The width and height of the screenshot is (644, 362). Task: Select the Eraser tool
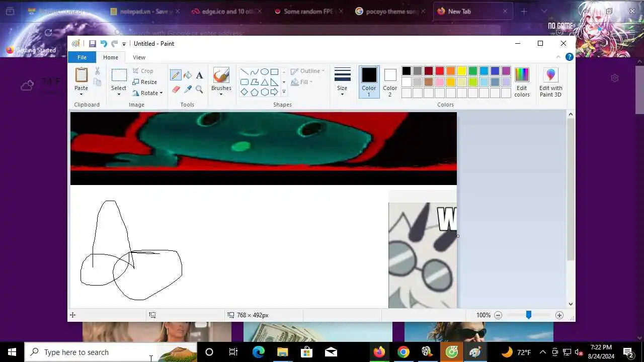coord(176,89)
